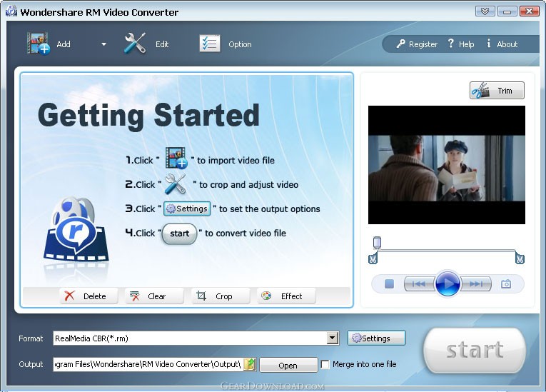The image size is (546, 392).
Task: Click the Open output folder button
Action: point(288,365)
